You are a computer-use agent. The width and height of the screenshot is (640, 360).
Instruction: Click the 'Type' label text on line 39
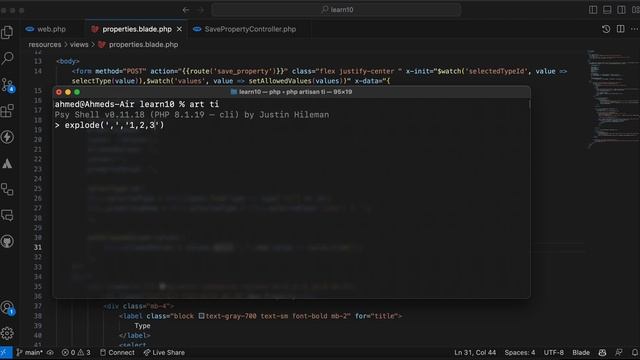(x=142, y=326)
